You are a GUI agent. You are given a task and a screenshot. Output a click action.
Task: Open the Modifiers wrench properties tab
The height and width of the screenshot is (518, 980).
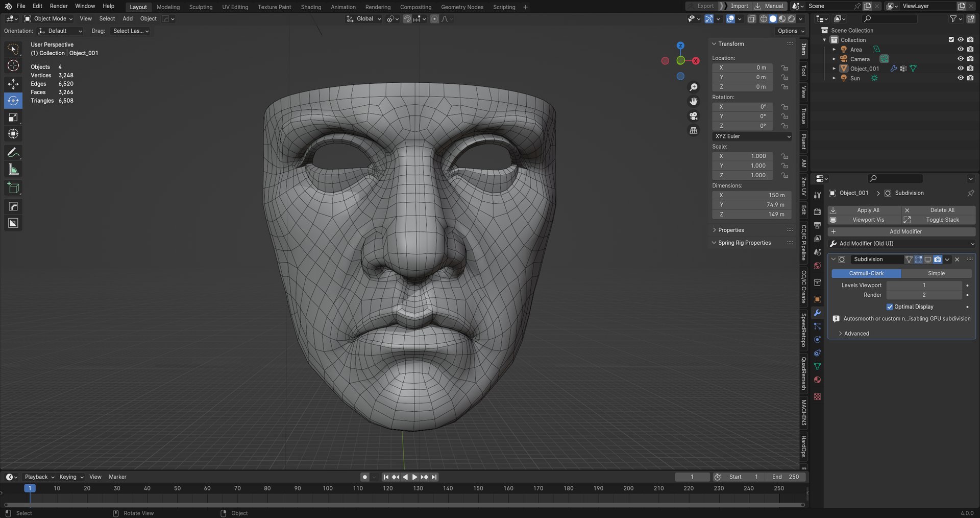click(817, 313)
